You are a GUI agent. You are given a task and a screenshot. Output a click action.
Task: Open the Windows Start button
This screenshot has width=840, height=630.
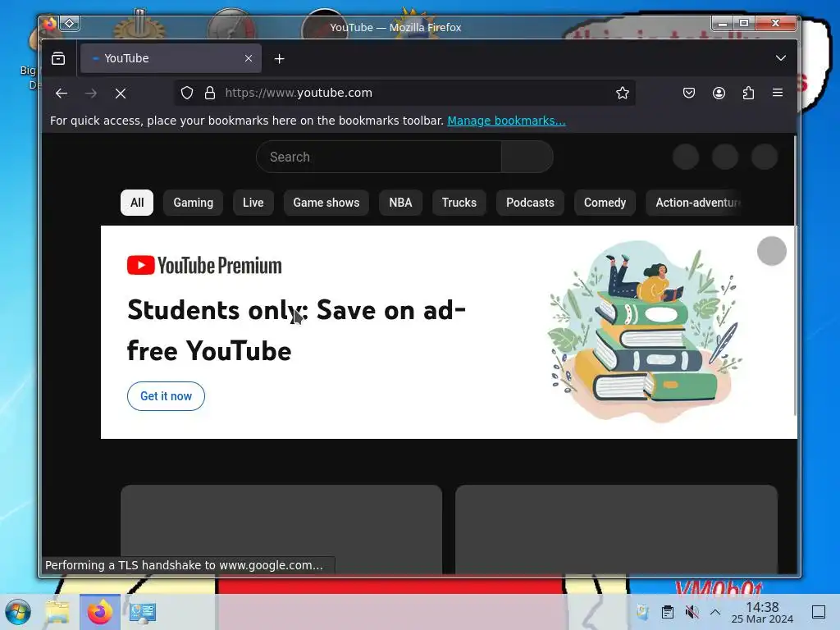[18, 612]
